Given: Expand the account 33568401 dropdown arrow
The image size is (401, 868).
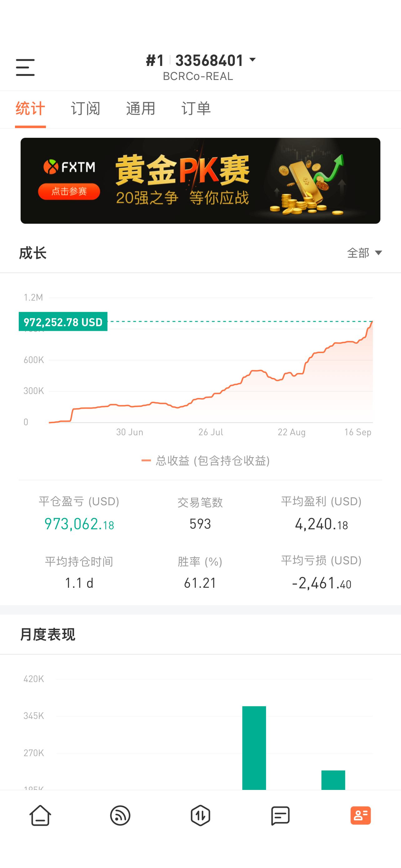Looking at the screenshot, I should pos(253,60).
